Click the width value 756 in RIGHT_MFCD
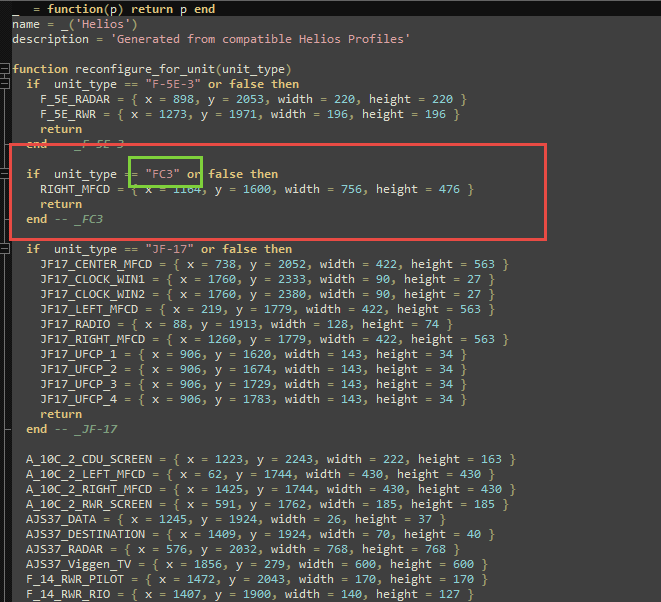Image resolution: width=661 pixels, height=602 pixels. coord(351,189)
